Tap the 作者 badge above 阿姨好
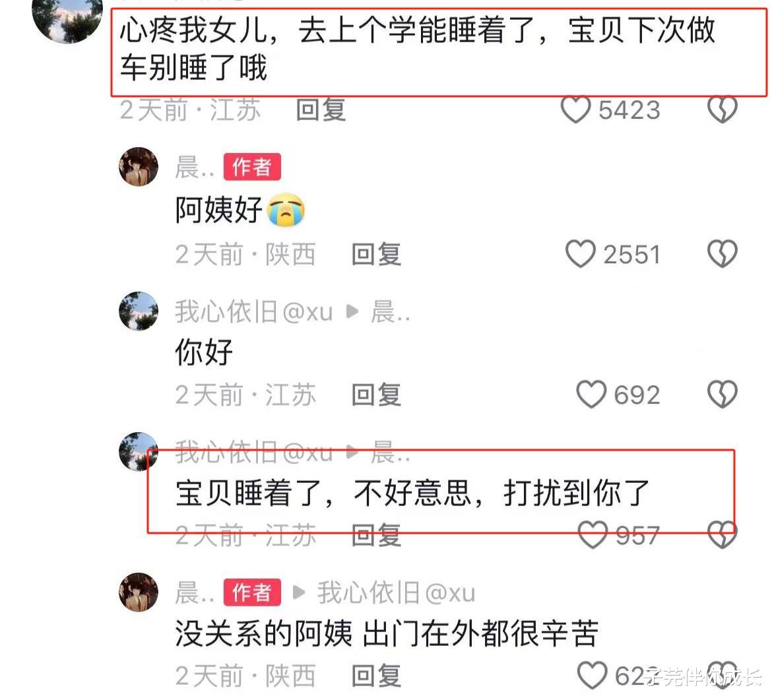Viewport: 772px width, 700px height. [x=252, y=167]
